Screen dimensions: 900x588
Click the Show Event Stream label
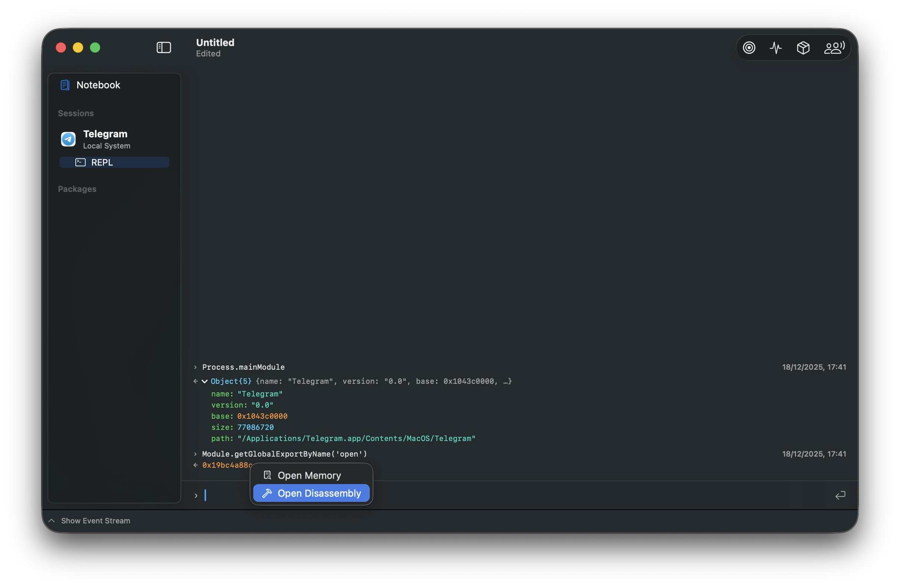pyautogui.click(x=96, y=521)
